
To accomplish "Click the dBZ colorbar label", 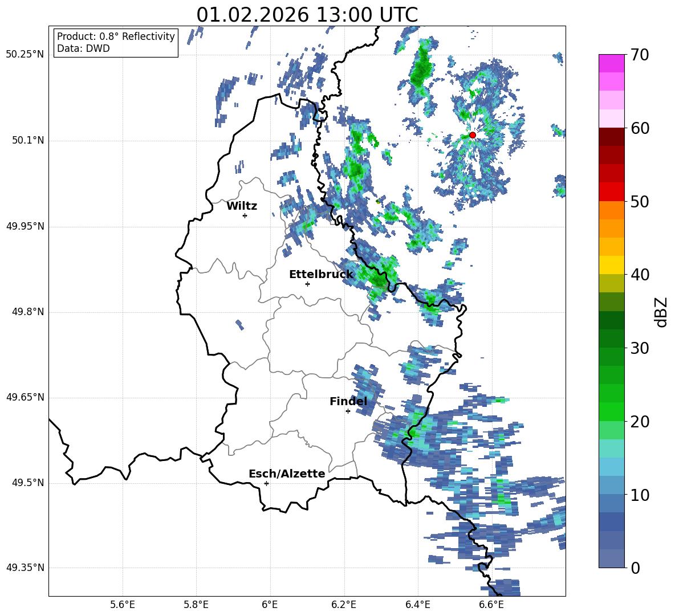I will (x=662, y=312).
